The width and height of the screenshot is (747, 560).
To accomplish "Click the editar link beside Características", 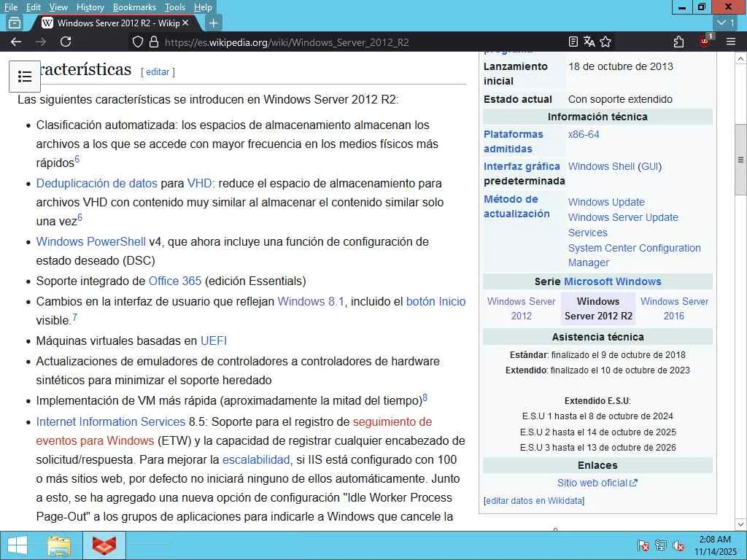I will point(158,72).
